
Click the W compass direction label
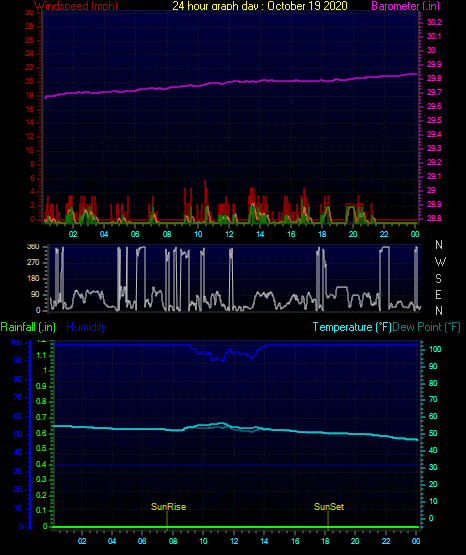click(440, 262)
